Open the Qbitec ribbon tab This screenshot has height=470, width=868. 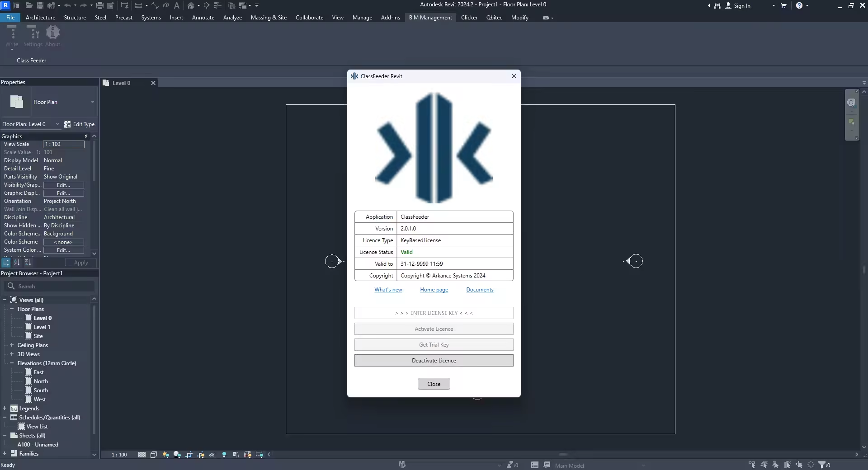(494, 18)
